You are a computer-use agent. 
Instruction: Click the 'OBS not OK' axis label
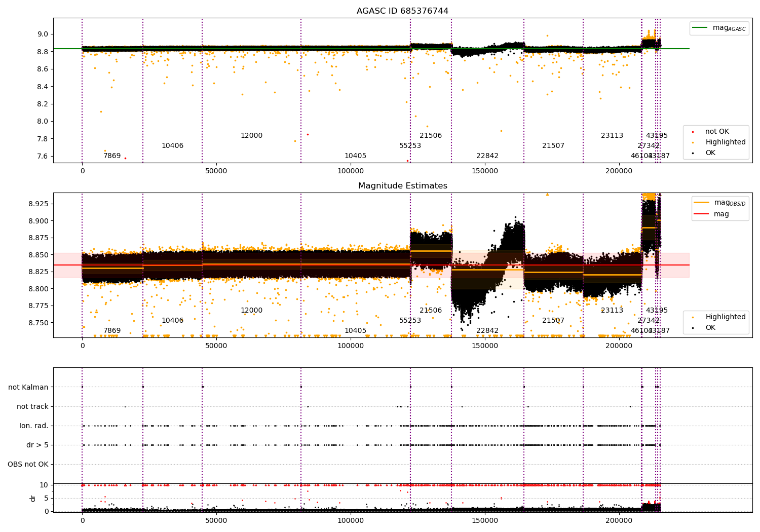coord(28,464)
